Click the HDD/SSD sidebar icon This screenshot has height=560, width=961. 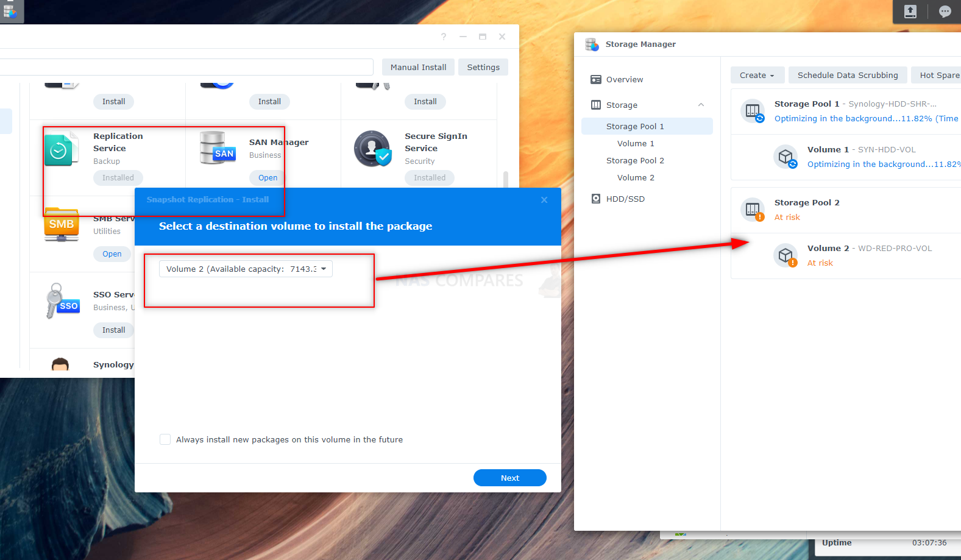coord(596,199)
